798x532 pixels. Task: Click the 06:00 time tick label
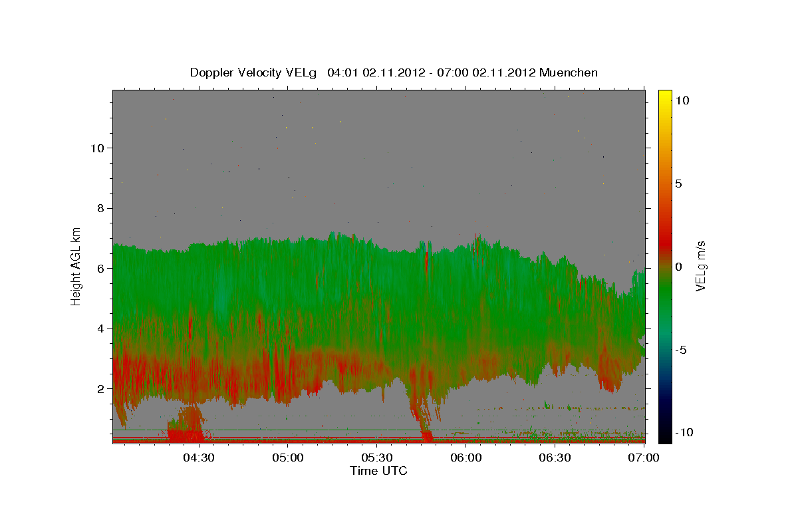click(465, 458)
